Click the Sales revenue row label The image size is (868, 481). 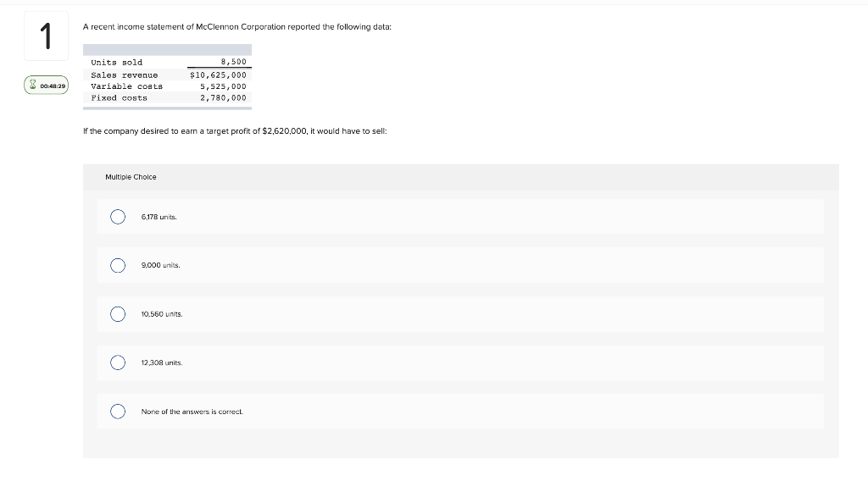pos(125,75)
